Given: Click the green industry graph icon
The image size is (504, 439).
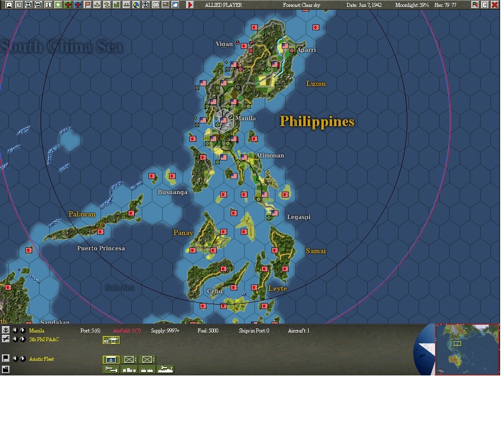Looking at the screenshot, I should point(117,5).
